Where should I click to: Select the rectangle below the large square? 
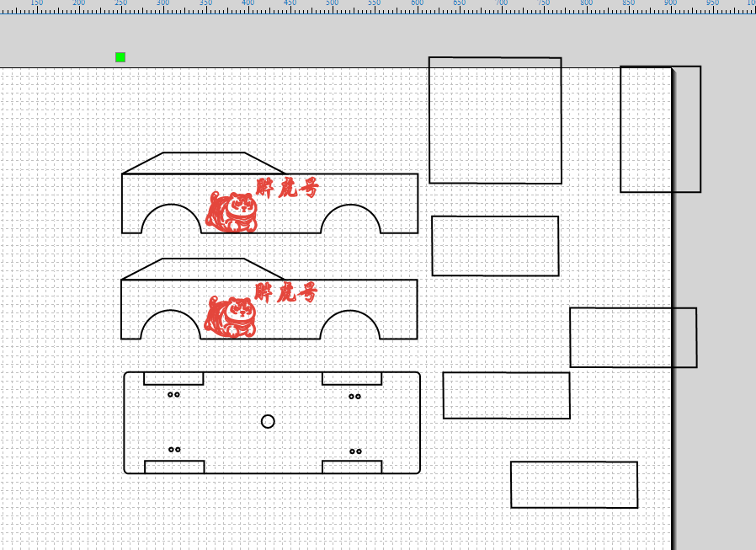495,246
